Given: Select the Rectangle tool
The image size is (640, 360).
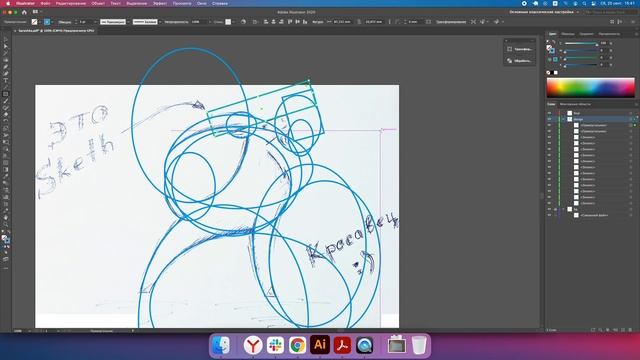Looking at the screenshot, I should coord(5,94).
